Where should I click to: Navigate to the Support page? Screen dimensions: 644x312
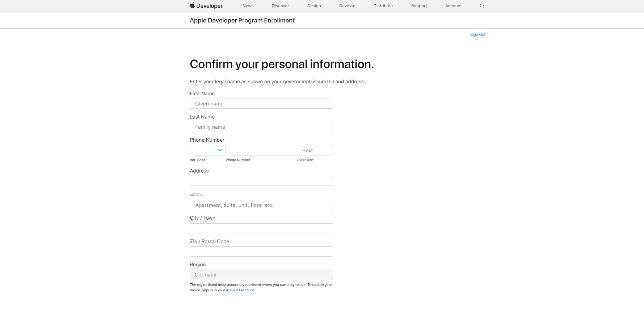tap(419, 6)
